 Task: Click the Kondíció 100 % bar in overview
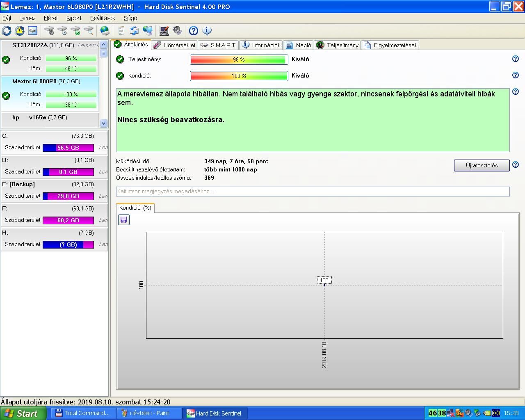pos(239,76)
